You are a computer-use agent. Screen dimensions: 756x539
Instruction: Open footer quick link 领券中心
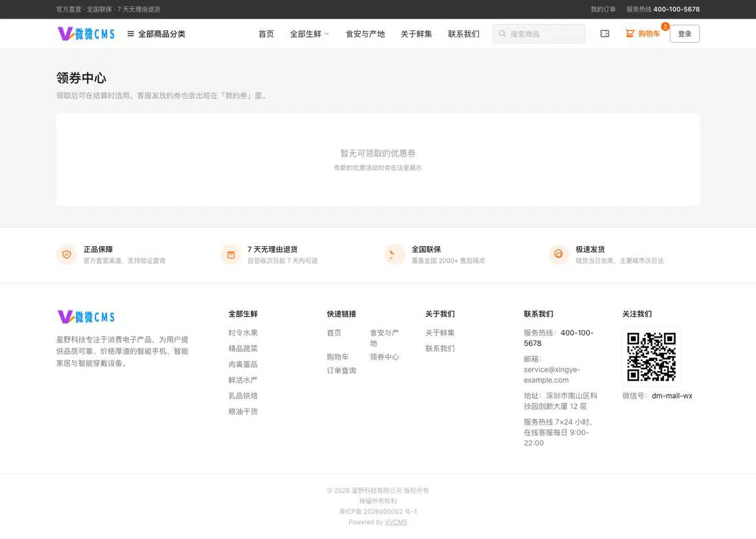(x=384, y=357)
